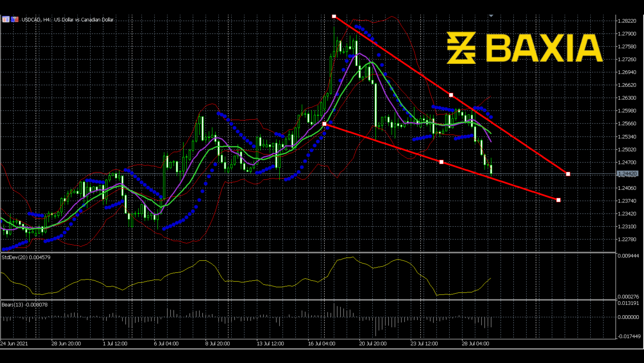Click the 1.25340 price axis label
This screenshot has height=363, width=644.
pyautogui.click(x=627, y=137)
